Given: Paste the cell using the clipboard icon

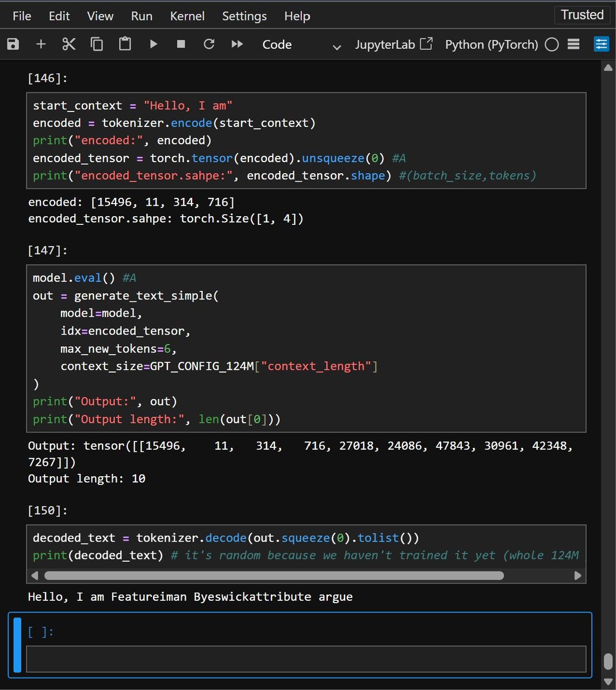Looking at the screenshot, I should 125,44.
